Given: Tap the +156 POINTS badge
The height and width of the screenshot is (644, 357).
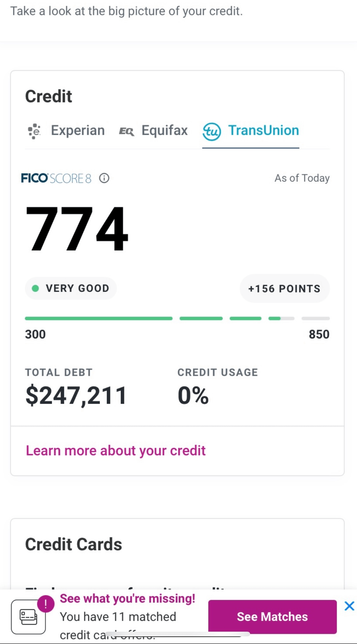Looking at the screenshot, I should tap(285, 288).
